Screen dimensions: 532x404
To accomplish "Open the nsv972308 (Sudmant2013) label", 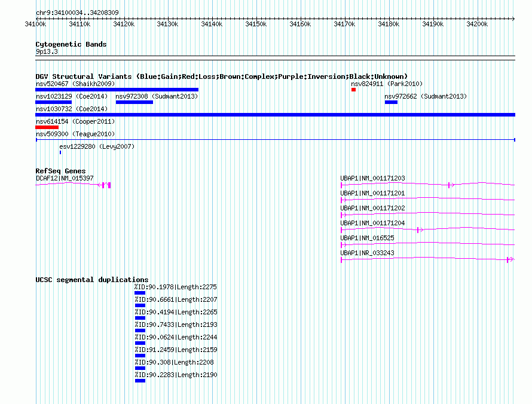I will tap(157, 96).
